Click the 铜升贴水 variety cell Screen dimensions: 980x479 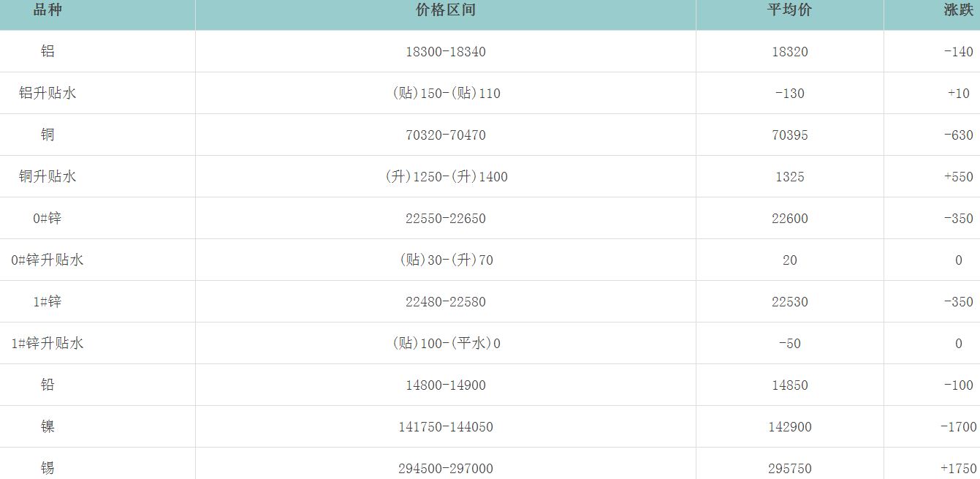pos(48,177)
